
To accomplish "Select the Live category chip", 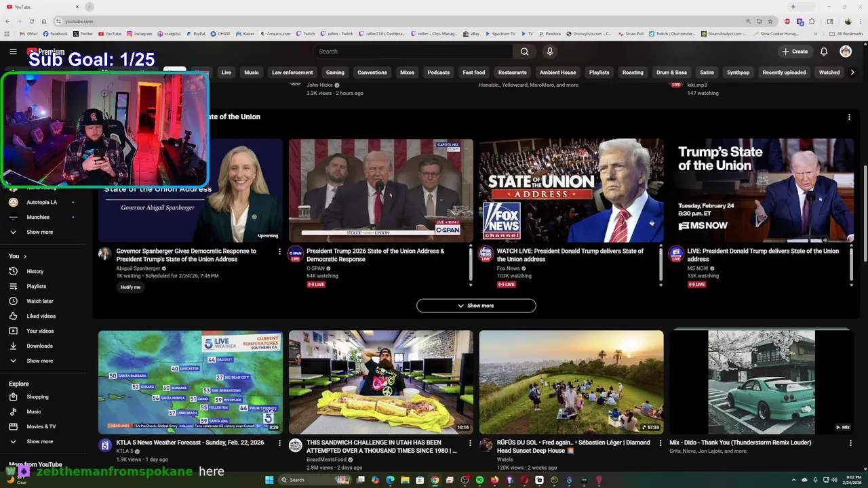I will pyautogui.click(x=226, y=73).
